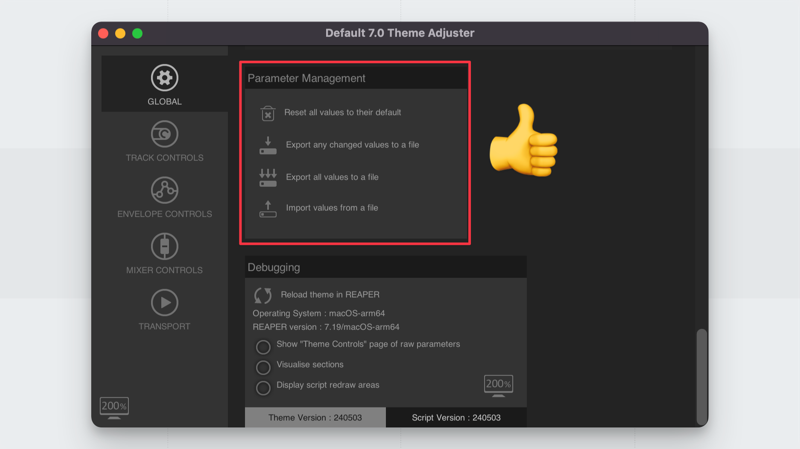This screenshot has width=800, height=449.
Task: Select the ENVELOPE CONTROLS label
Action: tap(164, 214)
